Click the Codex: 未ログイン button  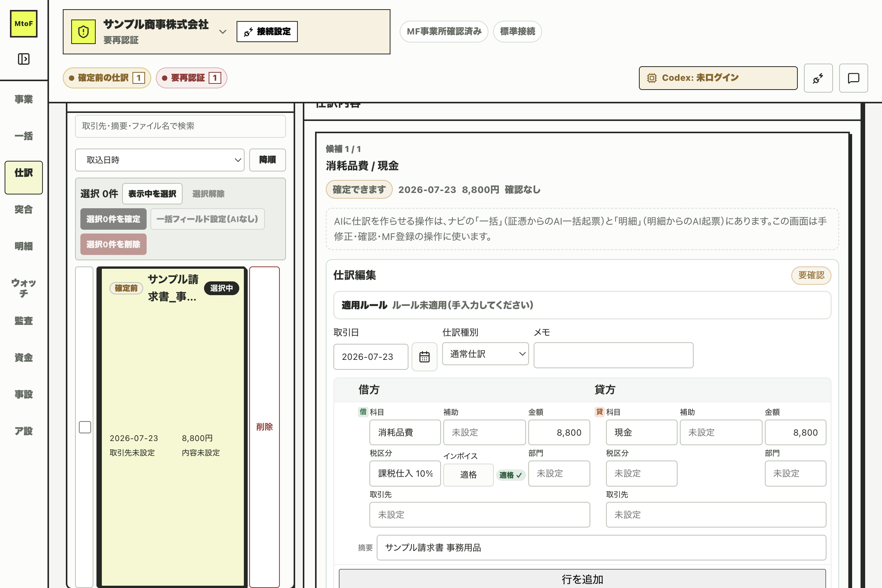click(718, 78)
